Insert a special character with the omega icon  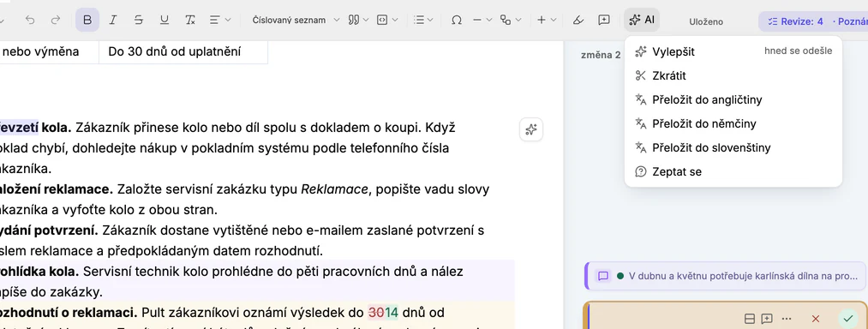(456, 21)
